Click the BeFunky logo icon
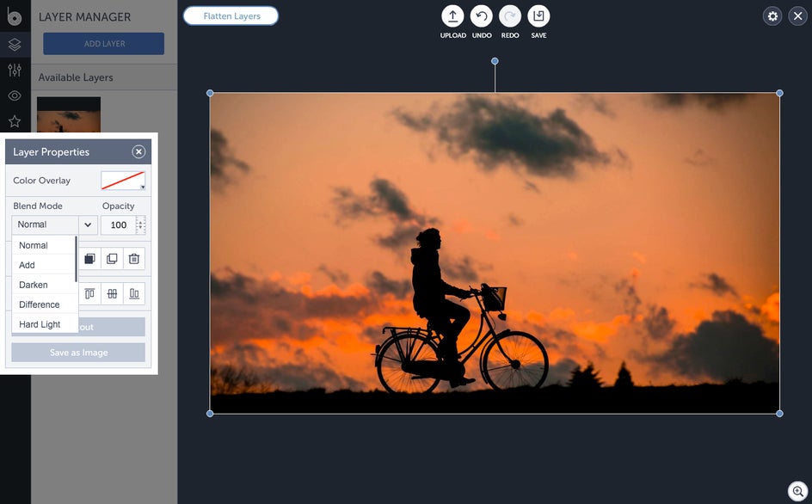812x504 pixels. click(14, 16)
